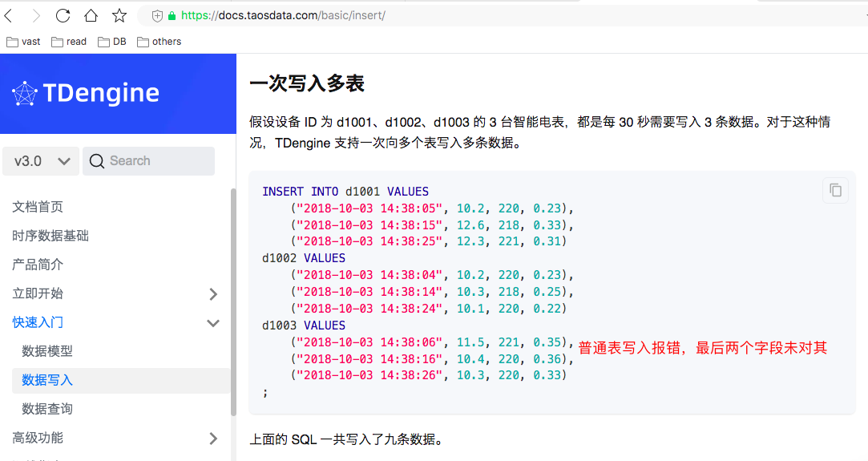Image resolution: width=868 pixels, height=461 pixels.
Task: Open the 高级功能 sidebar item
Action: coord(38,438)
